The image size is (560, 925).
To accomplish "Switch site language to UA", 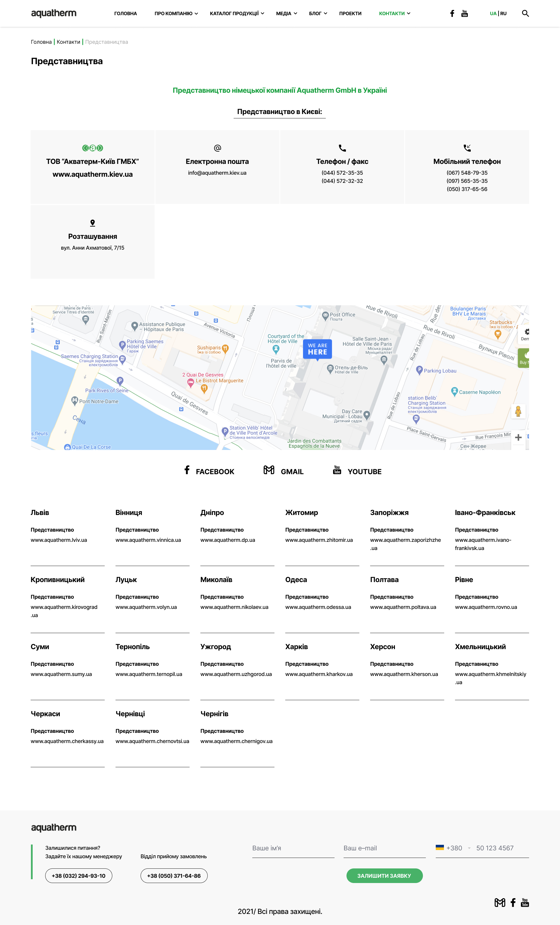I will (493, 13).
